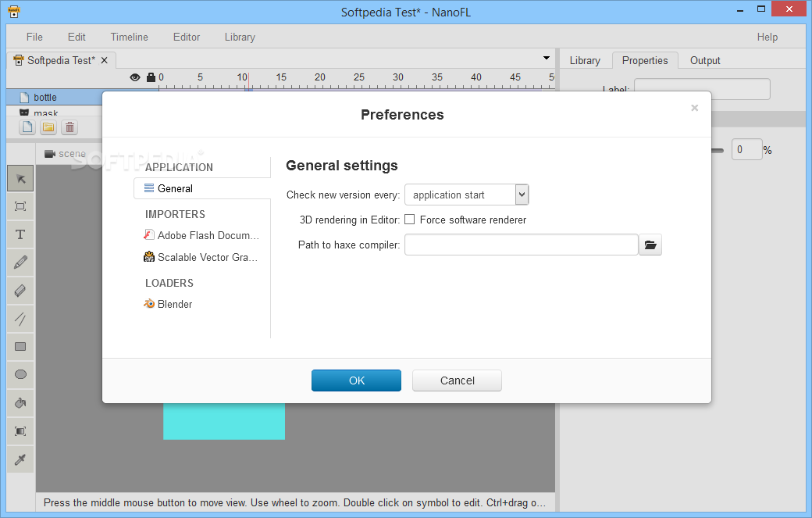Select the mask layer
The height and width of the screenshot is (518, 812).
pyautogui.click(x=55, y=113)
